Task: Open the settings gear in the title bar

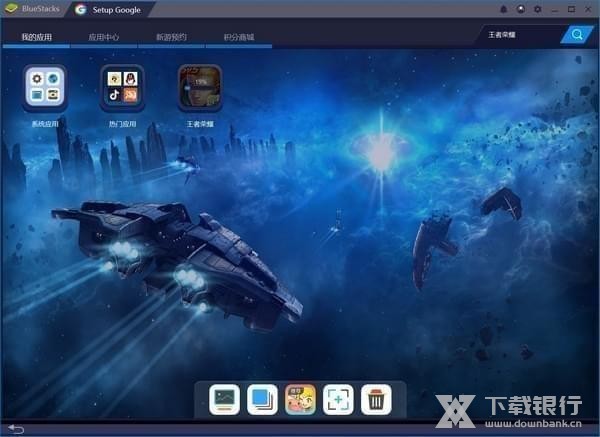Action: (537, 9)
